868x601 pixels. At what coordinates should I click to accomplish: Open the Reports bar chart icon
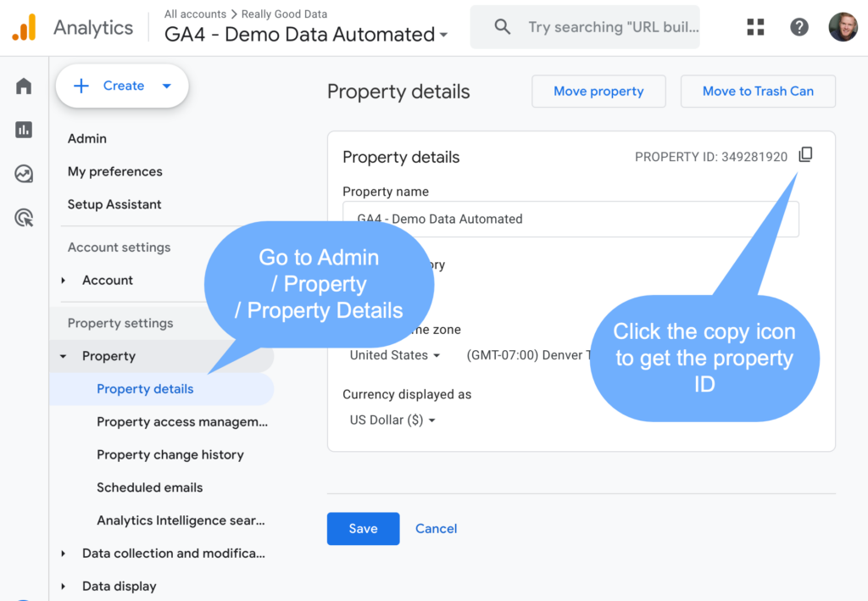click(24, 130)
